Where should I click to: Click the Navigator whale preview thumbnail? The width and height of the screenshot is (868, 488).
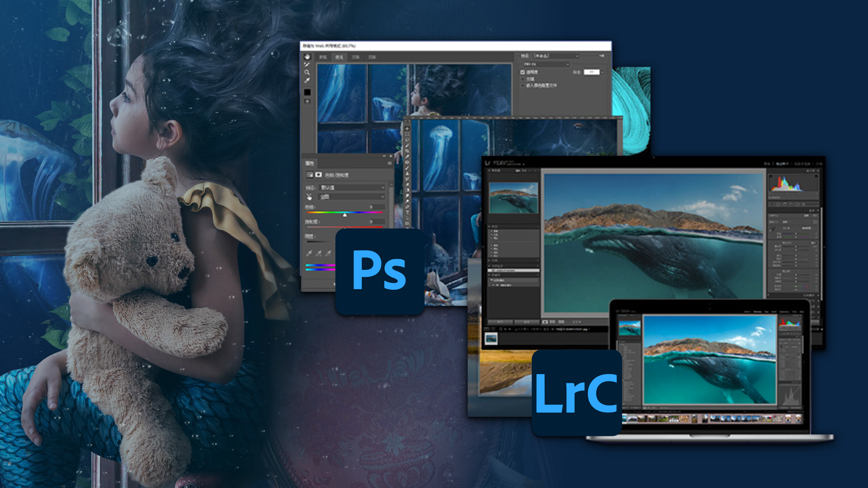[513, 198]
